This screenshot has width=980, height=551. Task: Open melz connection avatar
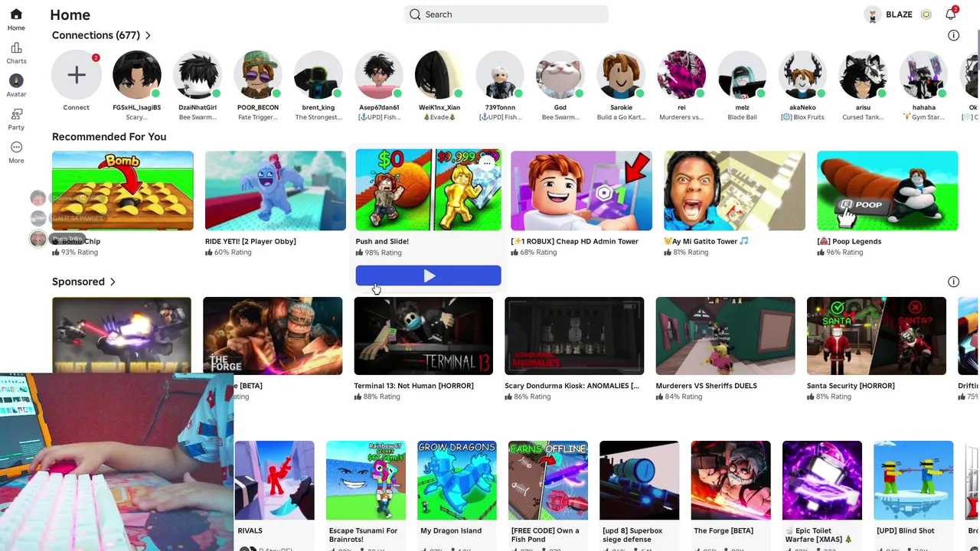pyautogui.click(x=742, y=75)
